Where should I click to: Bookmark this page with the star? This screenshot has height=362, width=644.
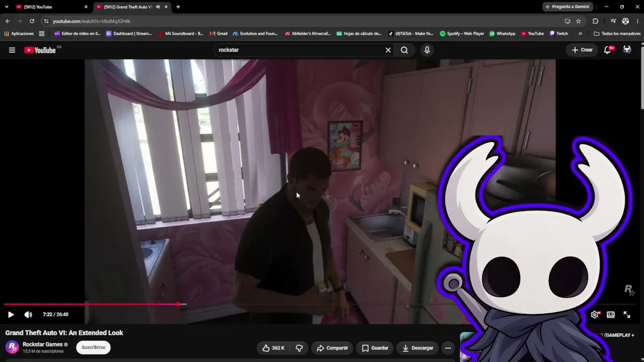click(579, 21)
